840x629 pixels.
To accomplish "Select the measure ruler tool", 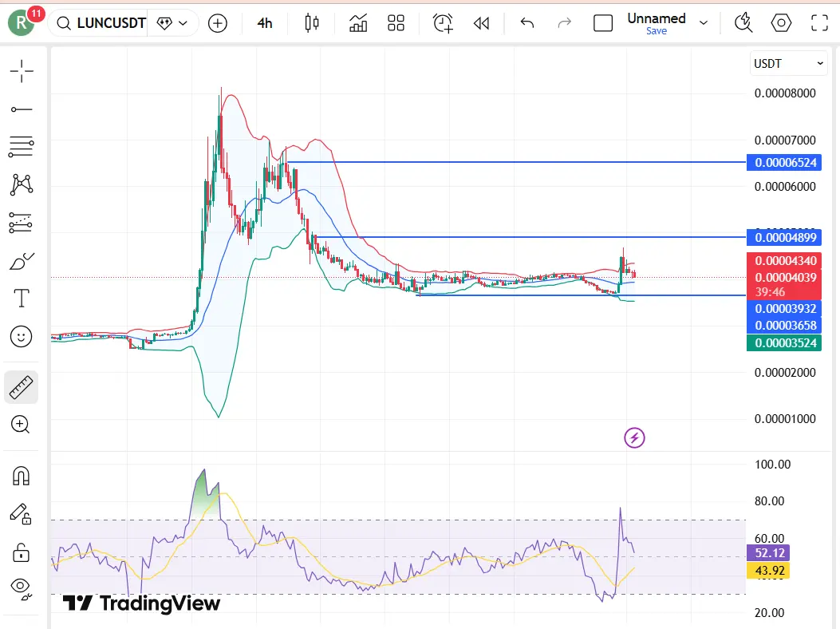I will coord(22,387).
